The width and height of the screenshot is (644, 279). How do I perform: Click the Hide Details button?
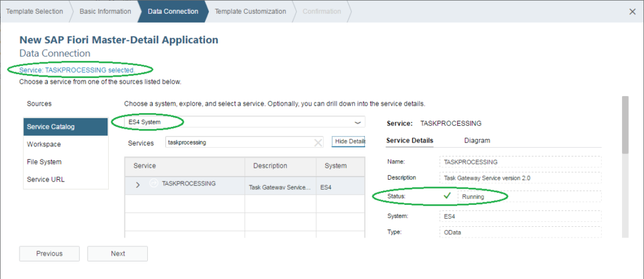[x=348, y=141]
